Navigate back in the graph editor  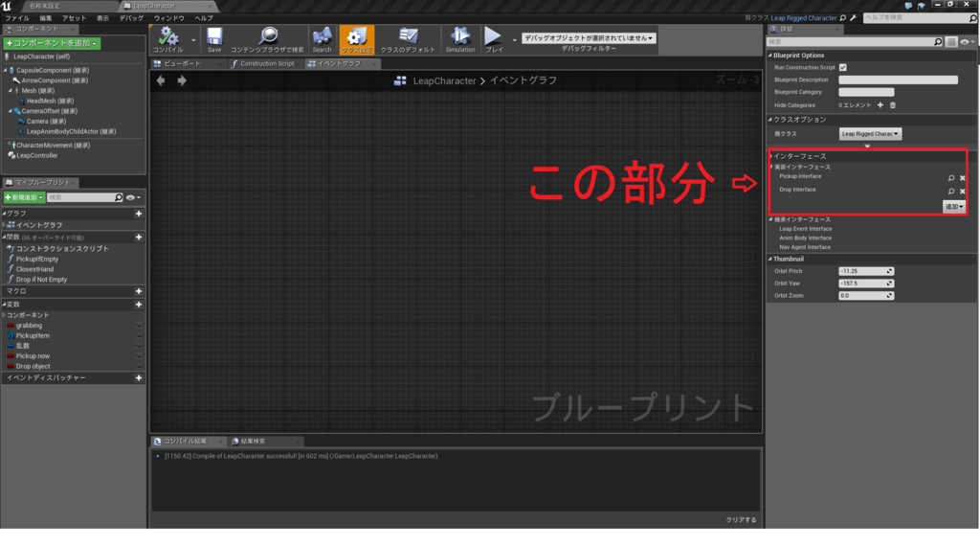(161, 80)
